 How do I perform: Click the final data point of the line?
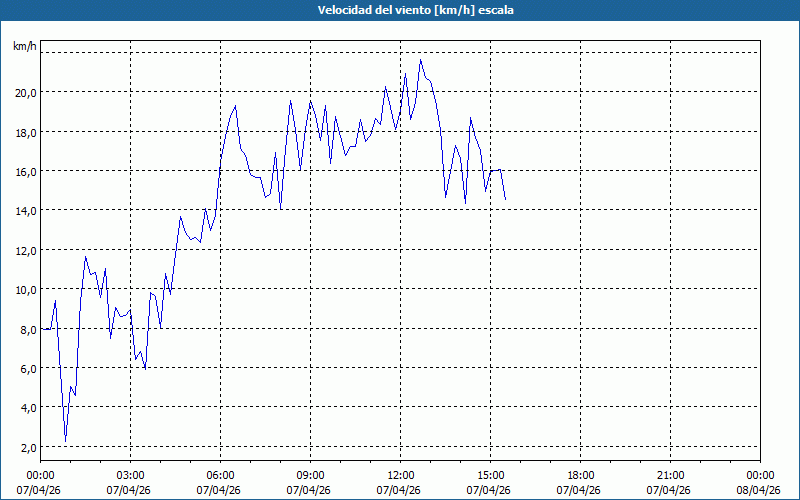[x=505, y=199]
